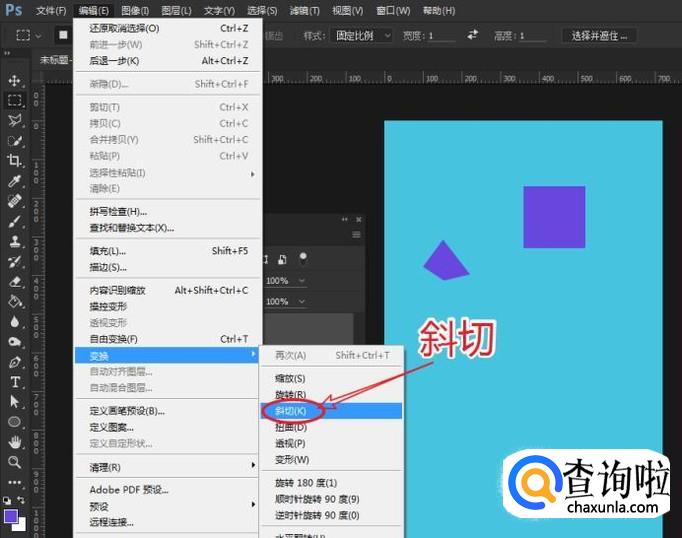Open the panel options menu icon
This screenshot has width=682, height=538.
point(356,235)
